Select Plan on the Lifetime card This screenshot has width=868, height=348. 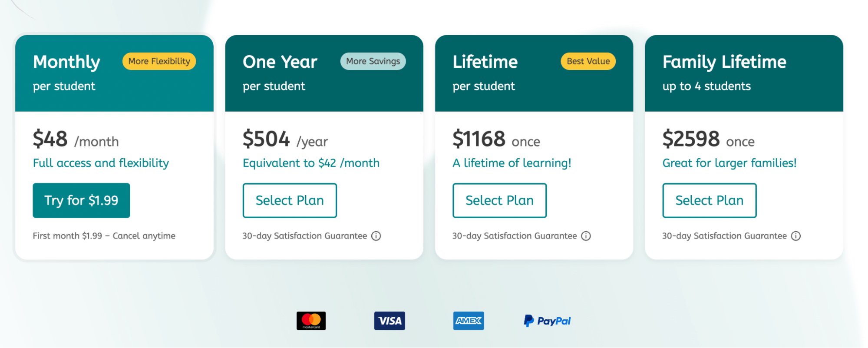click(x=499, y=200)
